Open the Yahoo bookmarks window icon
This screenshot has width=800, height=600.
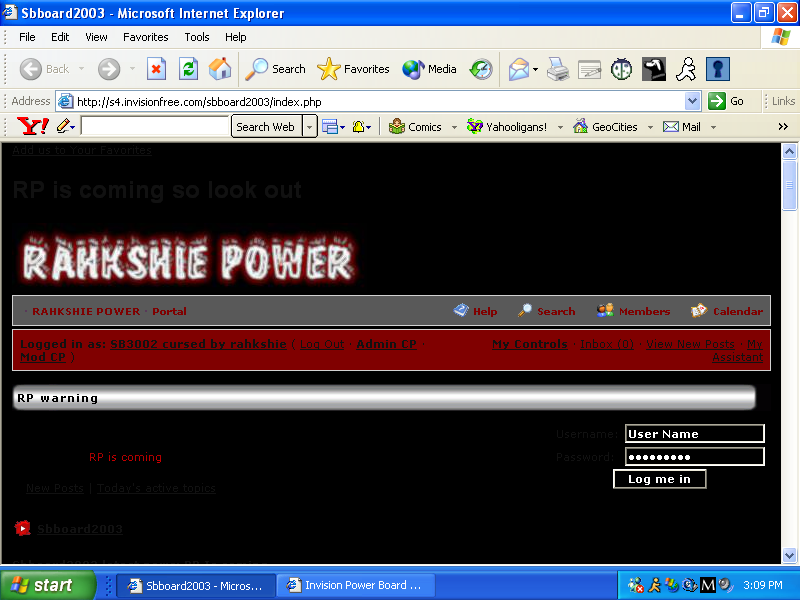pos(330,127)
